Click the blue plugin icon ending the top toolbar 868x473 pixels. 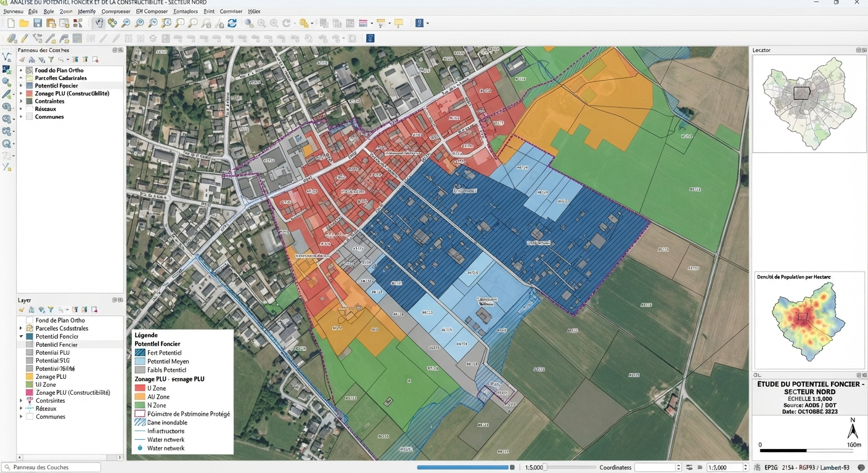coord(419,23)
